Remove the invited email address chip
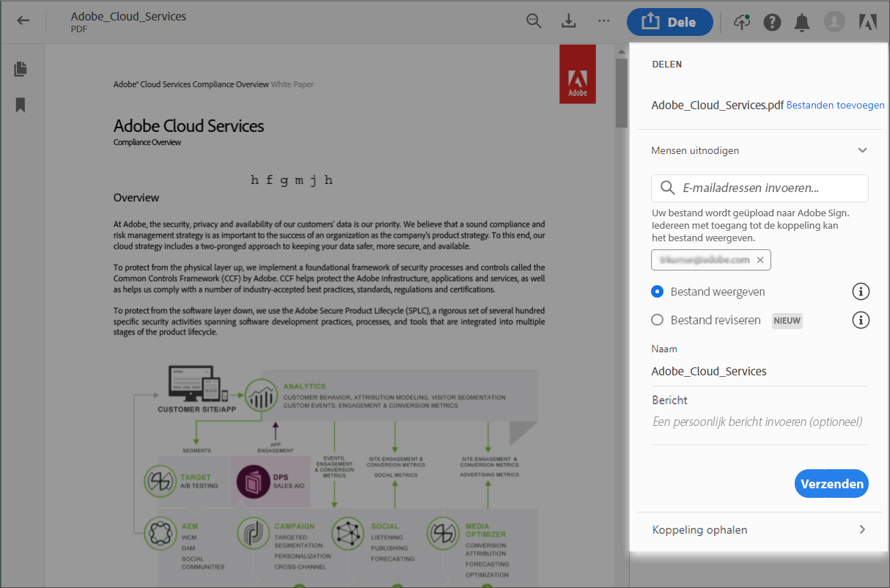Viewport: 890px width, 588px height. [760, 260]
